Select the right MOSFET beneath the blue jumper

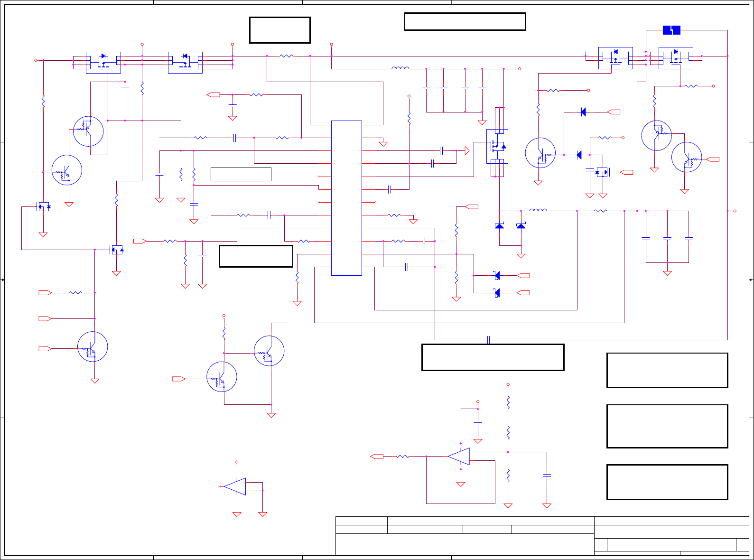(676, 58)
